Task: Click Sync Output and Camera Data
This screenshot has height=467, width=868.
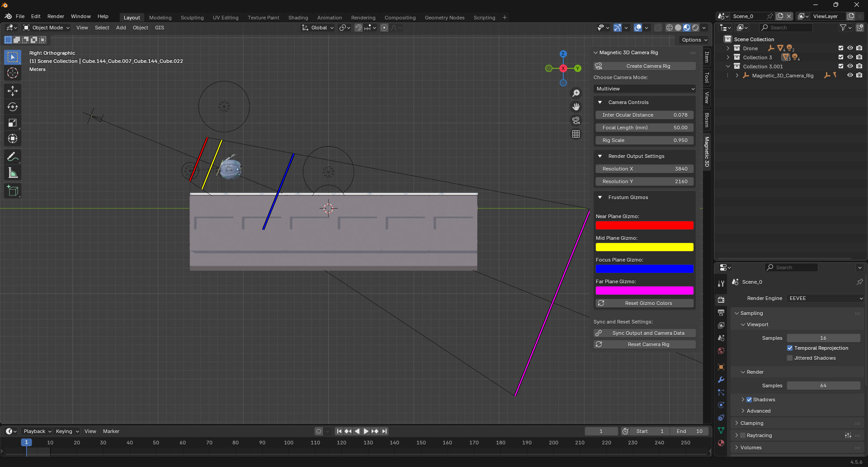Action: tap(645, 333)
